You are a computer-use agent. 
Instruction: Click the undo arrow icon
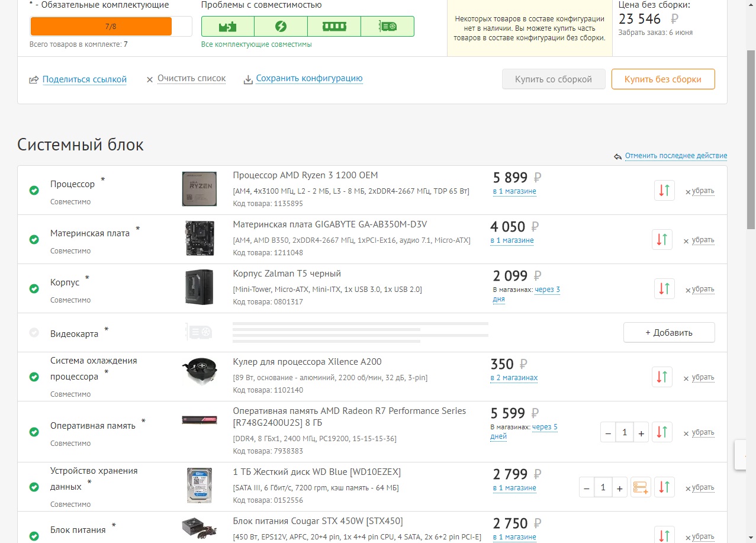click(x=617, y=156)
